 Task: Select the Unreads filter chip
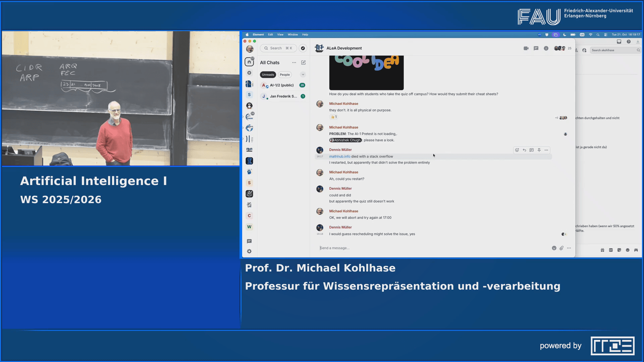(x=268, y=74)
